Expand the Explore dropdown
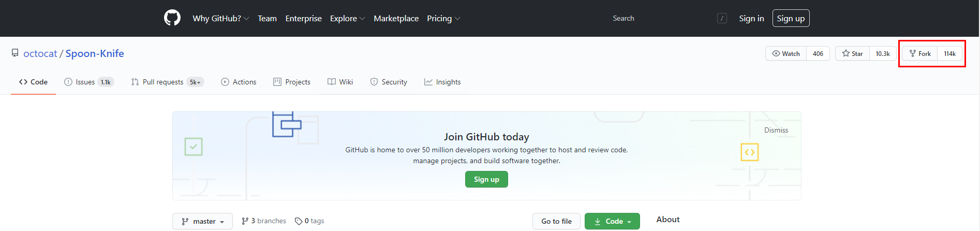 pyautogui.click(x=348, y=18)
